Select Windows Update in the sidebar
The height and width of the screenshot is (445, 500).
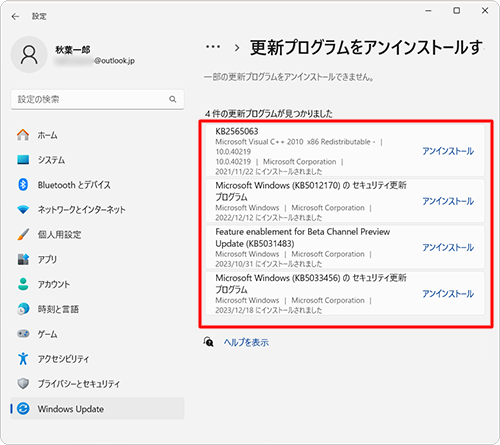coord(97,409)
